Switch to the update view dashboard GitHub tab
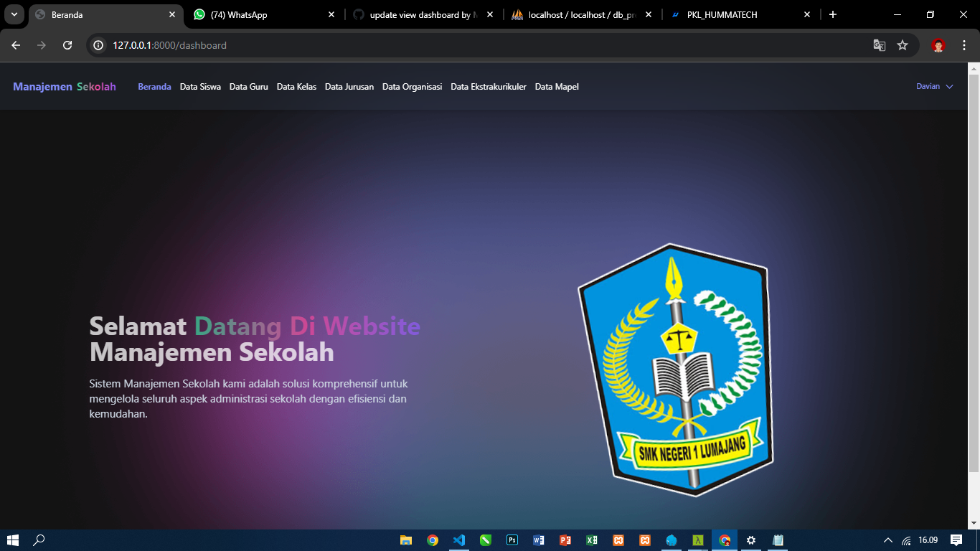Screen dimensions: 980x551 423,14
